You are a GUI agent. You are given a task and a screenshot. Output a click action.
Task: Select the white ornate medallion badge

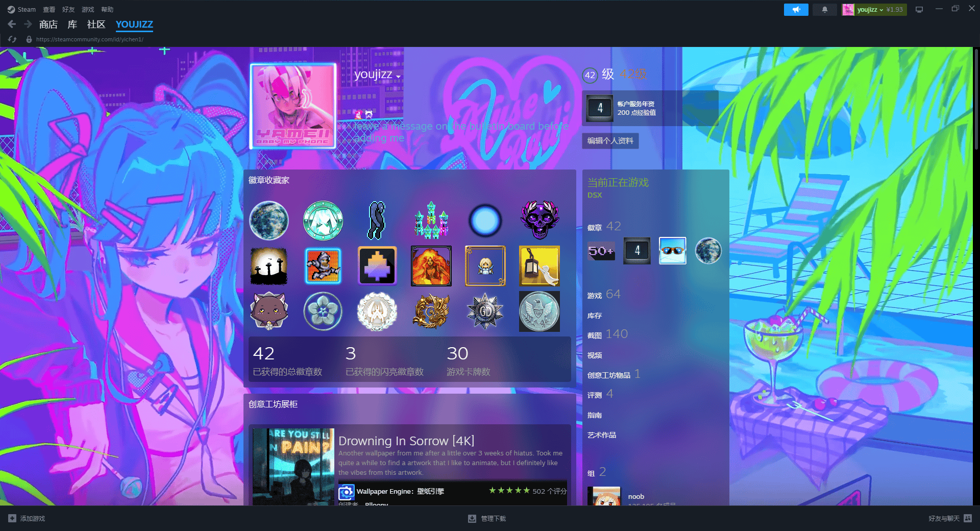[377, 311]
